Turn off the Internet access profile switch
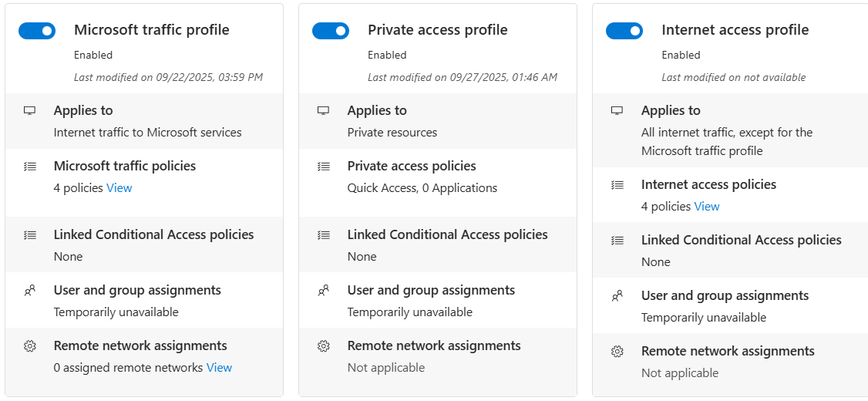Viewport: 868px width, 401px height. [x=624, y=31]
